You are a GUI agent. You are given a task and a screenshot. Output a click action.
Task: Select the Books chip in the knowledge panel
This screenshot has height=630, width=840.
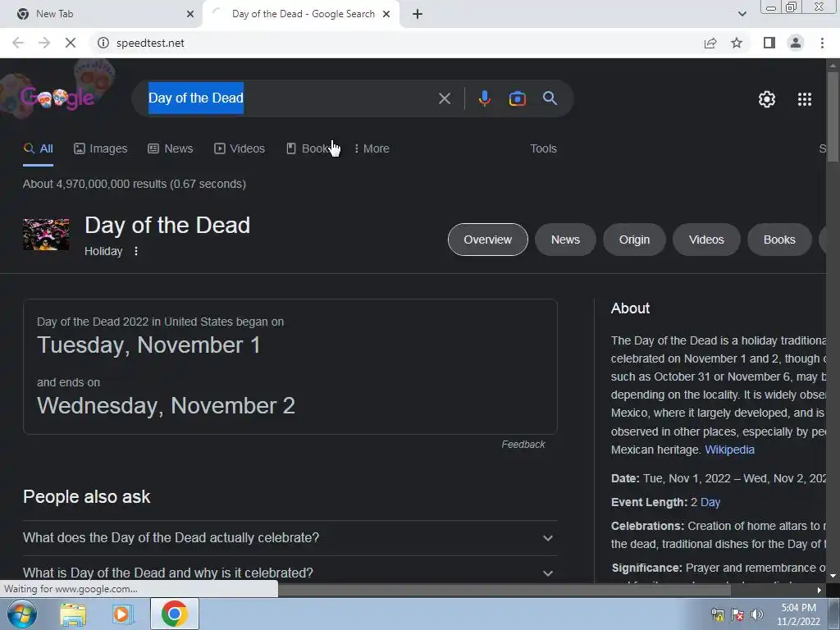(x=779, y=240)
